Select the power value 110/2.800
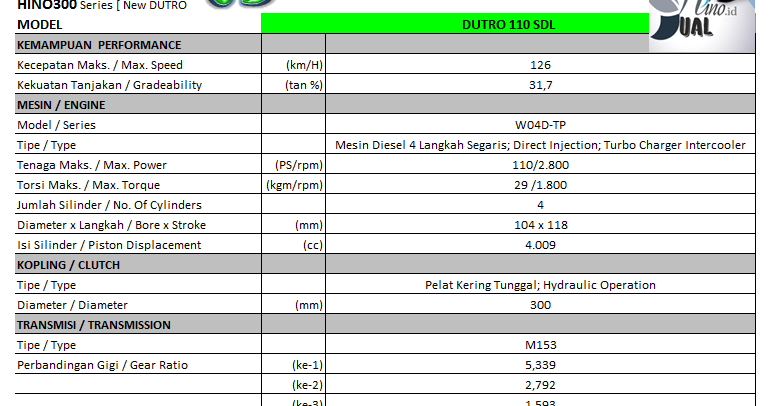The image size is (773, 406). tap(540, 165)
